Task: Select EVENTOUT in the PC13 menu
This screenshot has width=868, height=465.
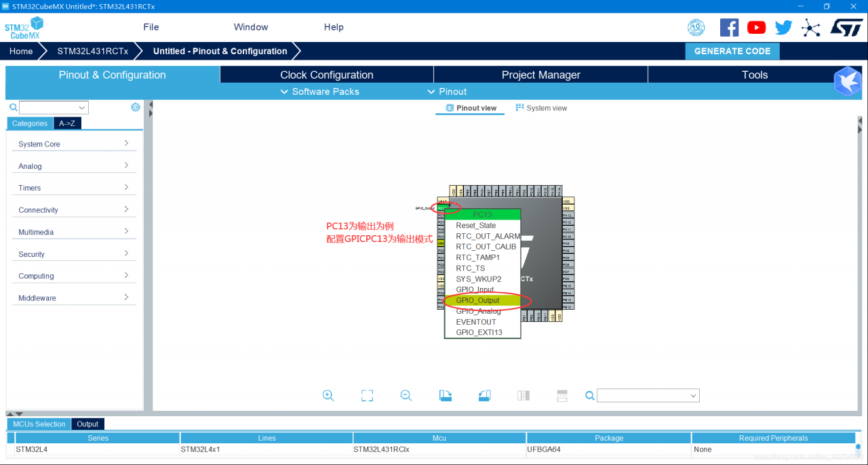Action: [482, 322]
